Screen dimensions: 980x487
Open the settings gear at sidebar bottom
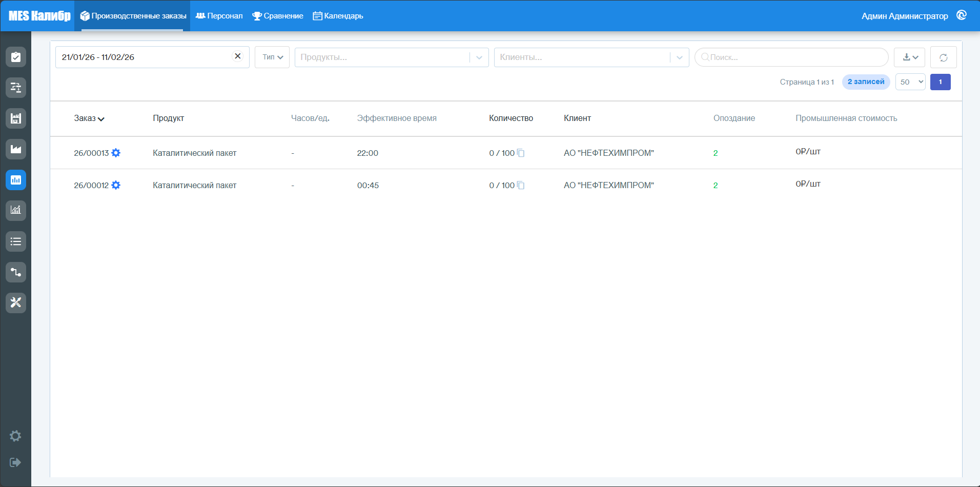coord(15,436)
